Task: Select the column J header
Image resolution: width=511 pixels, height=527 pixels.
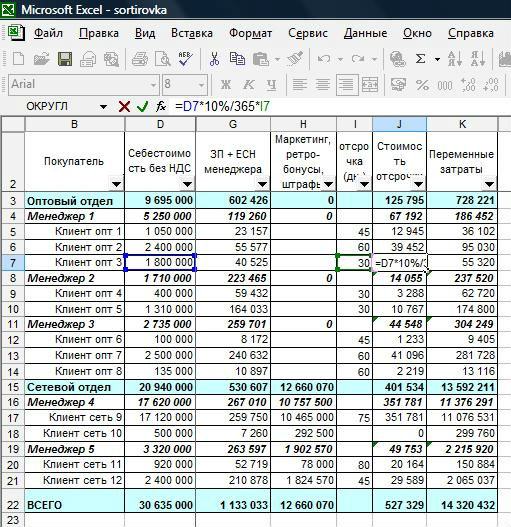Action: [399, 124]
